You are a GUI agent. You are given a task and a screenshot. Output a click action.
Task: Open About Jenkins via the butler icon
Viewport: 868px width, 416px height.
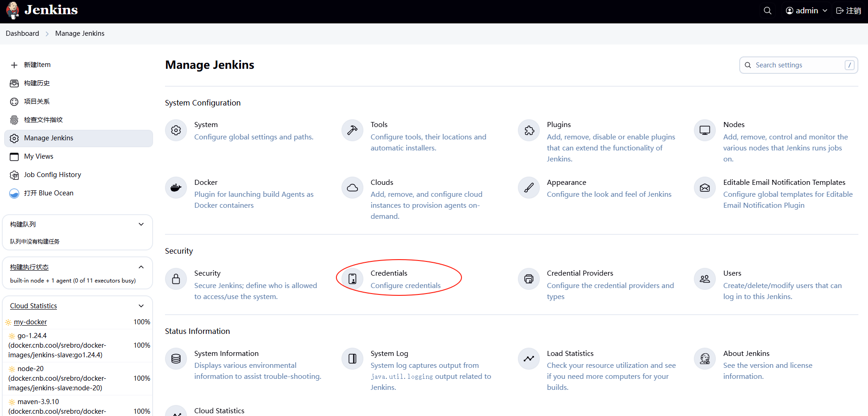[x=705, y=359]
